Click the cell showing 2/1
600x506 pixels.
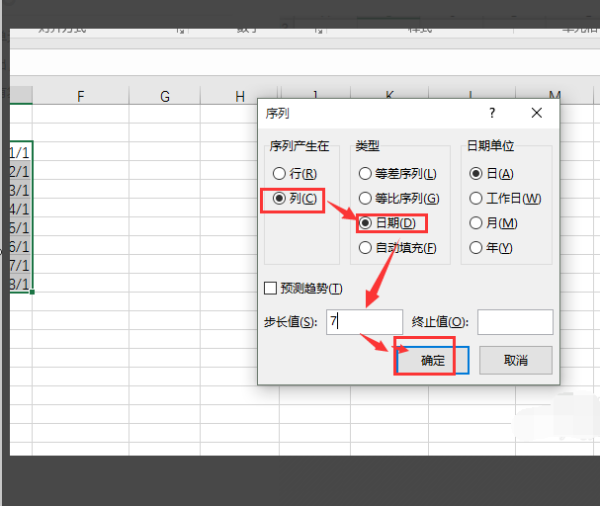pyautogui.click(x=21, y=171)
